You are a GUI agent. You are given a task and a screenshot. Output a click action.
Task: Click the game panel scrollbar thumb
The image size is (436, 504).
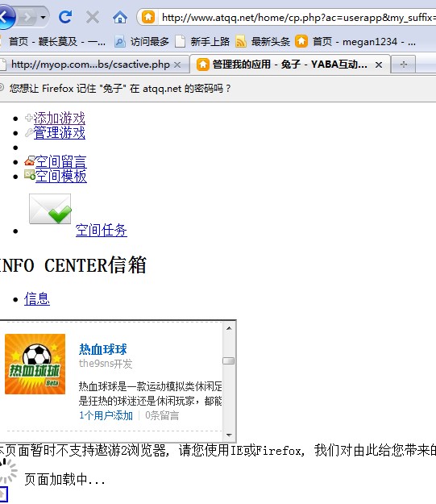tap(229, 361)
